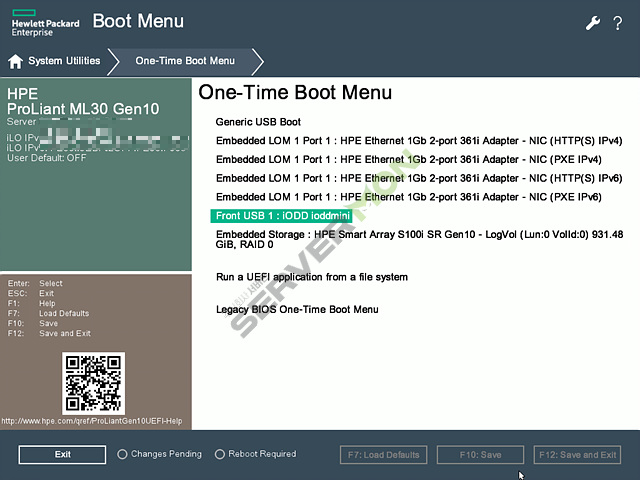Screen dimensions: 640x480
Task: Click F10: Save button
Action: point(480,455)
